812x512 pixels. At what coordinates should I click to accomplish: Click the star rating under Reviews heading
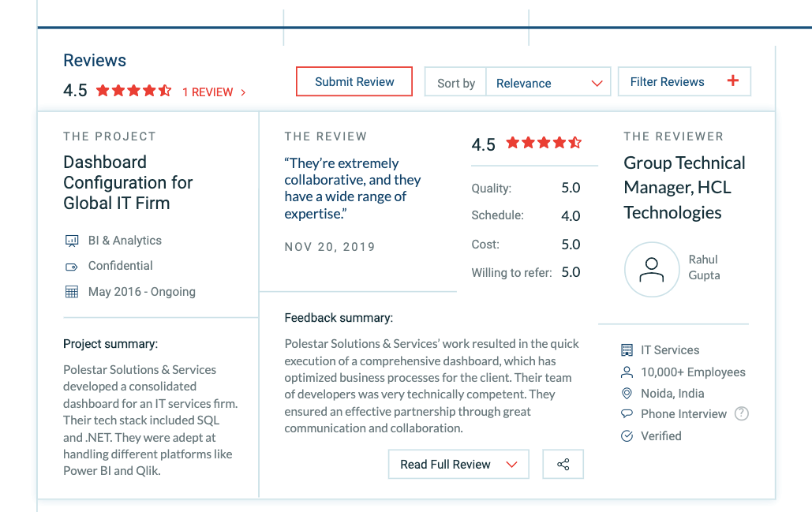pyautogui.click(x=133, y=91)
